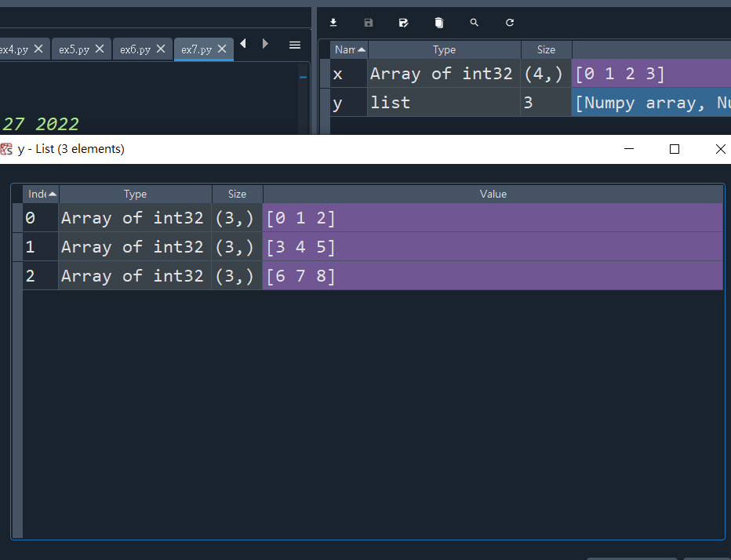Click the import data icon in Variable Explorer
This screenshot has height=560, width=731.
[x=333, y=23]
